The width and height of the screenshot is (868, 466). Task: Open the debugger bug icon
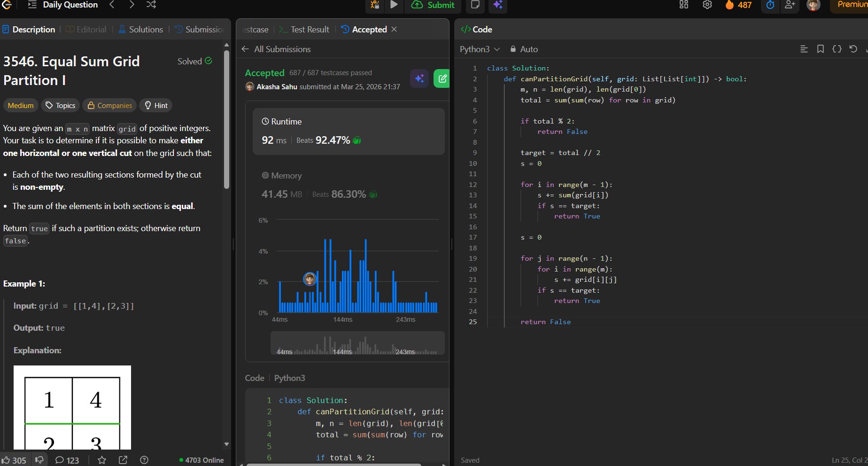375,5
